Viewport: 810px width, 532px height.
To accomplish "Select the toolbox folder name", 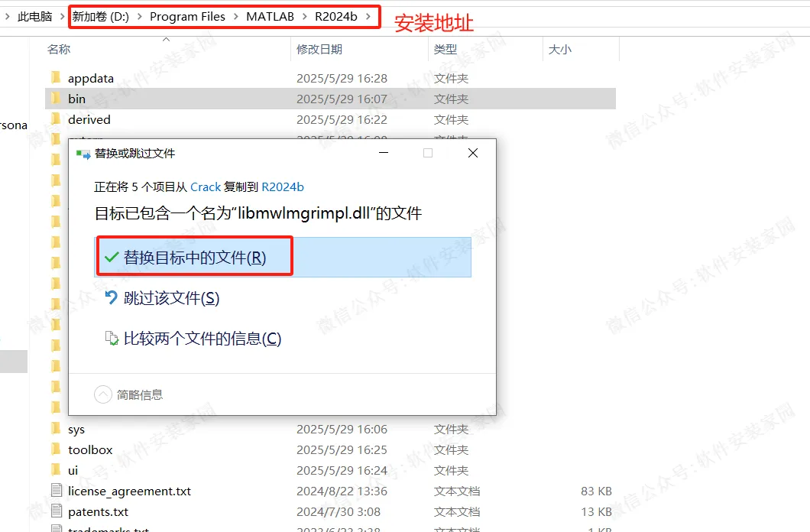I will point(90,450).
